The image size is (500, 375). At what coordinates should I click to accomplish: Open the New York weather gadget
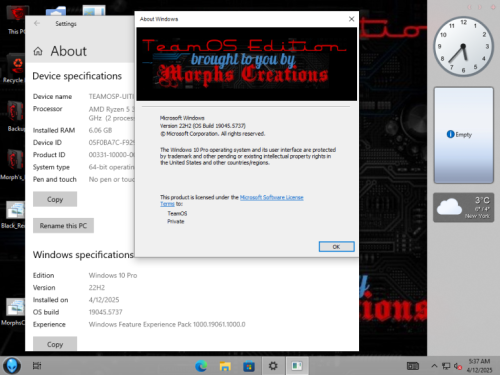463,207
